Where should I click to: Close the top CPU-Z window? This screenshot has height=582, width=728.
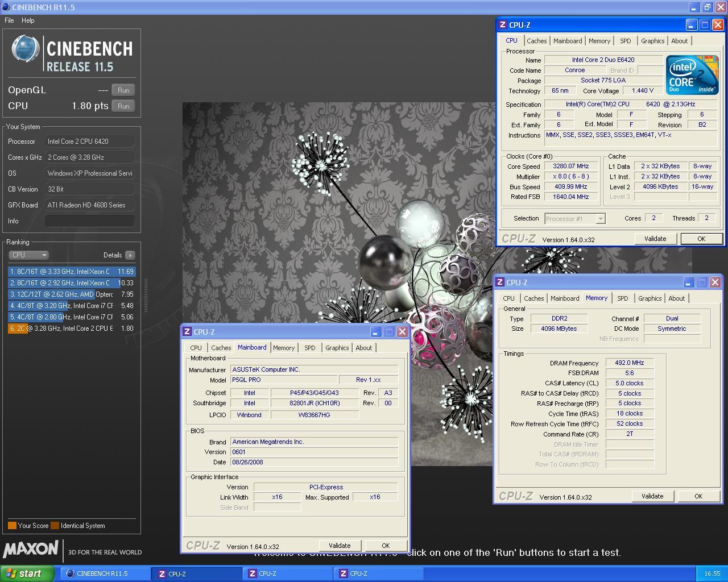[x=718, y=25]
